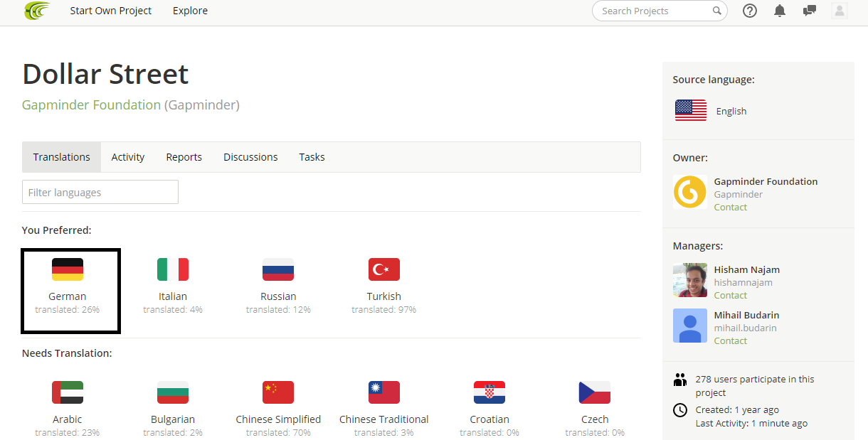Open the help question mark icon
The image size is (868, 440).
click(750, 11)
